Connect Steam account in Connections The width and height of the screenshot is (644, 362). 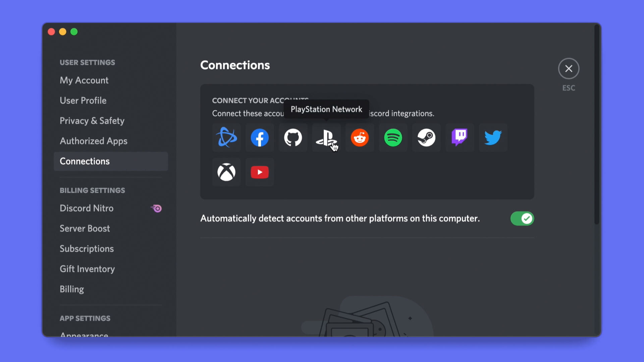tap(426, 138)
